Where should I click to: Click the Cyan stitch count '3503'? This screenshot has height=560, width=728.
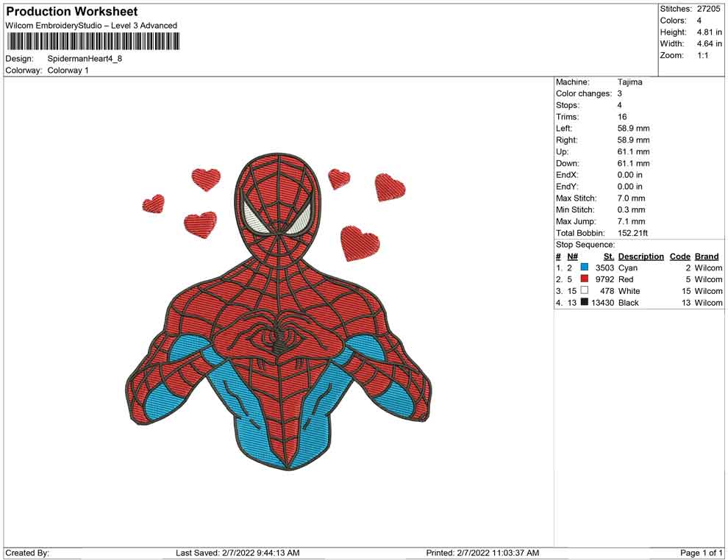tap(604, 268)
